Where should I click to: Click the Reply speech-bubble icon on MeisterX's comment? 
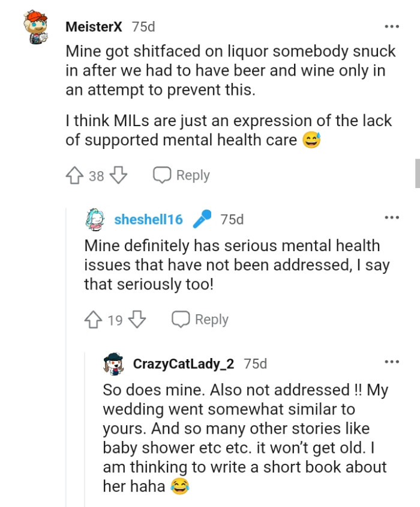(x=161, y=175)
